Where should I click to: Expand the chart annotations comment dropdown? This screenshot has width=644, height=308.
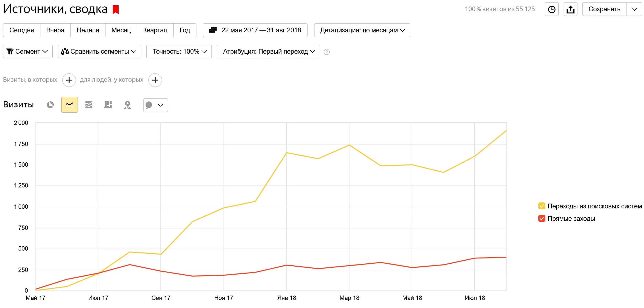tap(155, 105)
